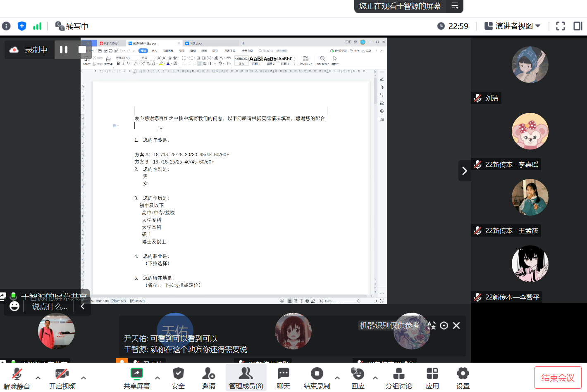
Task: Pause the meeting recording
Action: [64, 50]
